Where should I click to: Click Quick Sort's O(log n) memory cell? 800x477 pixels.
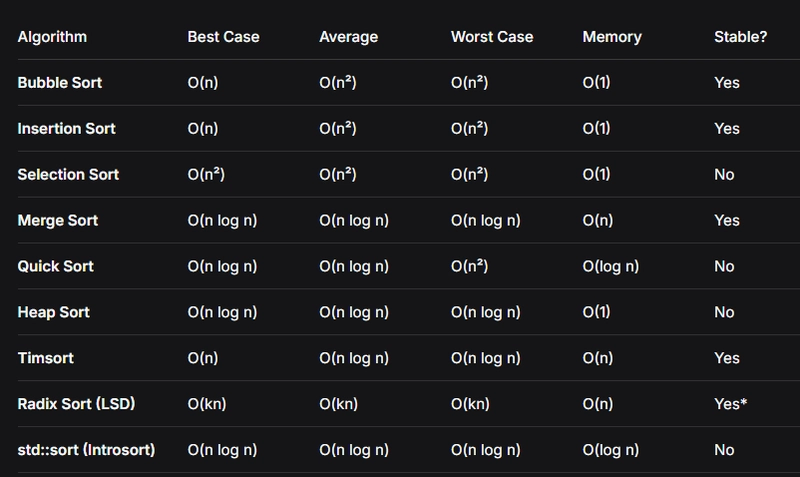[611, 266]
